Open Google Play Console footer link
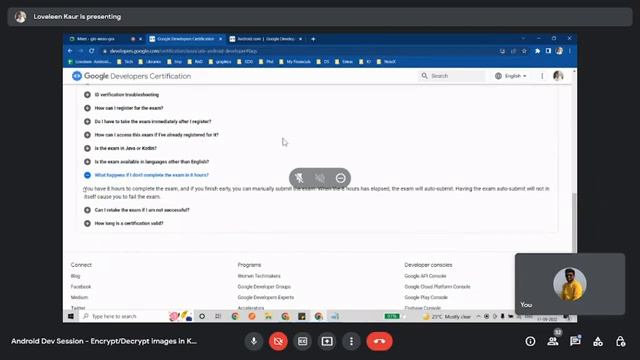The image size is (640, 360). click(x=426, y=297)
